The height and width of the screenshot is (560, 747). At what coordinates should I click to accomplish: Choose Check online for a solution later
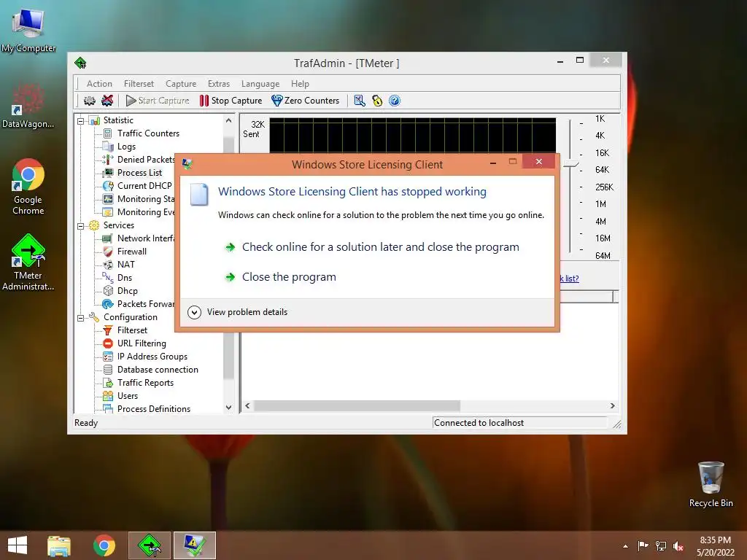380,247
